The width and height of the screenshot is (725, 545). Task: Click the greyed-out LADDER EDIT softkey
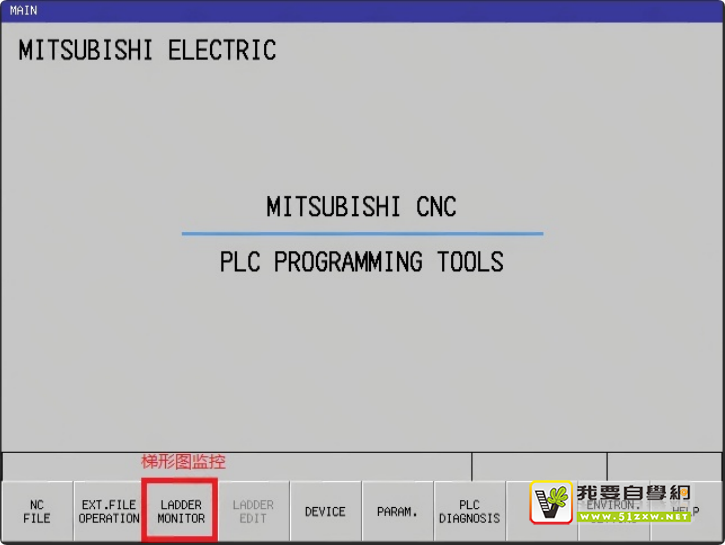(x=253, y=512)
